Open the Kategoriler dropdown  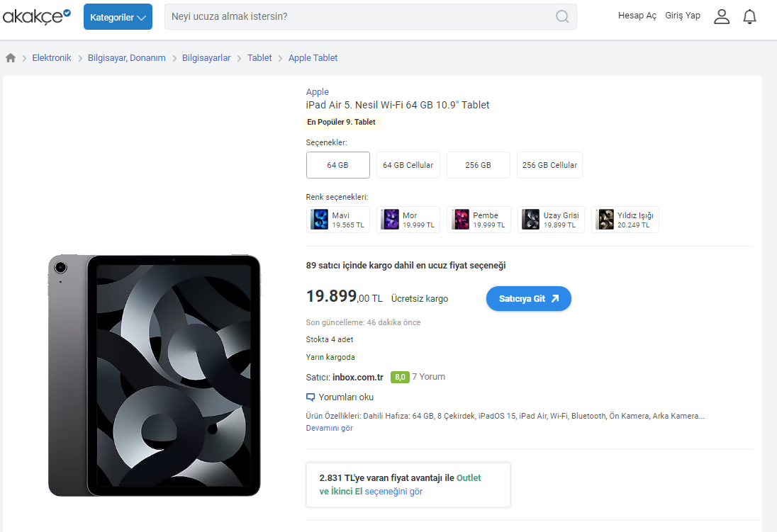click(118, 17)
